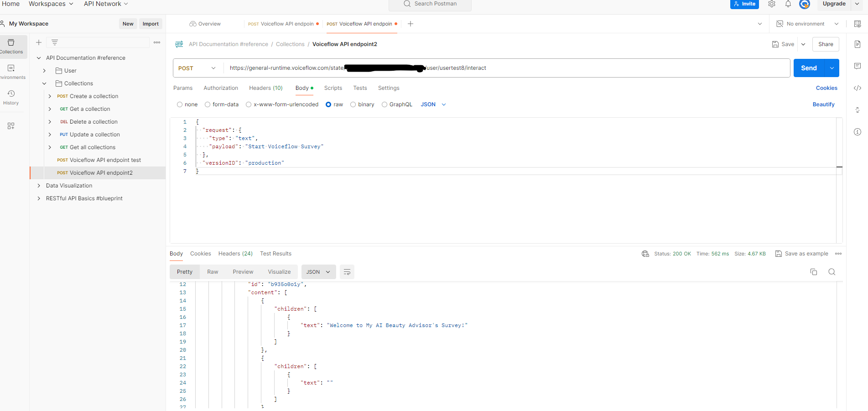The height and width of the screenshot is (411, 868).
Task: Click the Search Postman field
Action: click(x=430, y=4)
